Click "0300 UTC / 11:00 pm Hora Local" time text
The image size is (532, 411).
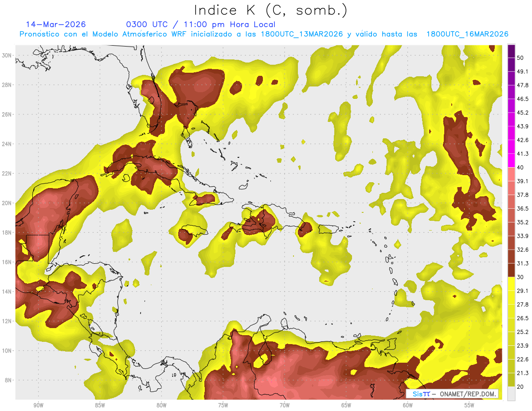[x=201, y=24]
